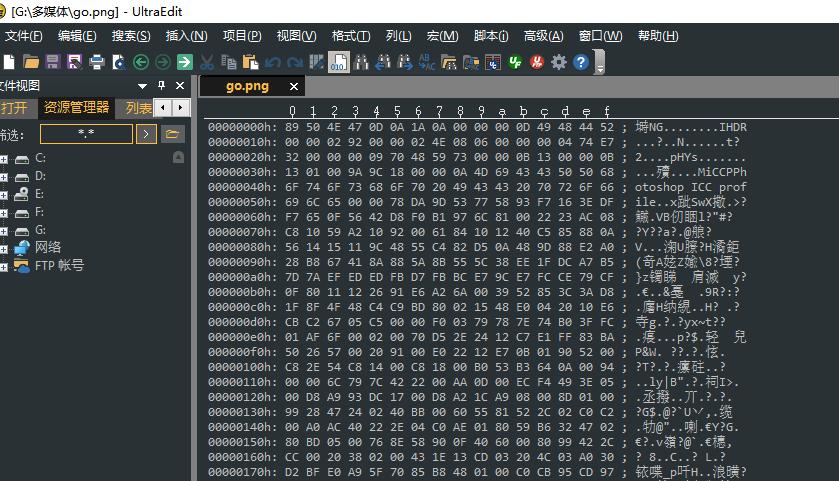Click the Cut scissors icon

[207, 62]
